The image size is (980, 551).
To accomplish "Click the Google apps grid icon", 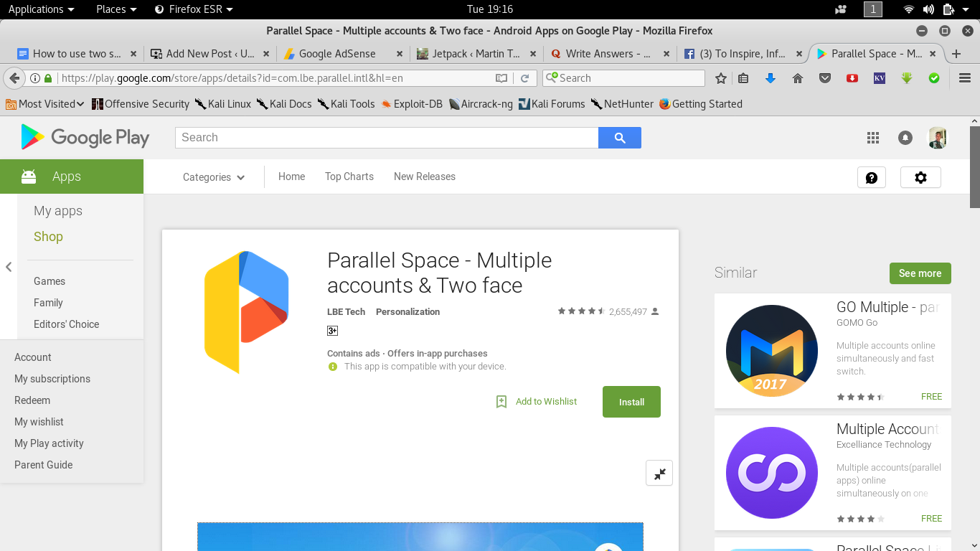I will click(x=873, y=138).
